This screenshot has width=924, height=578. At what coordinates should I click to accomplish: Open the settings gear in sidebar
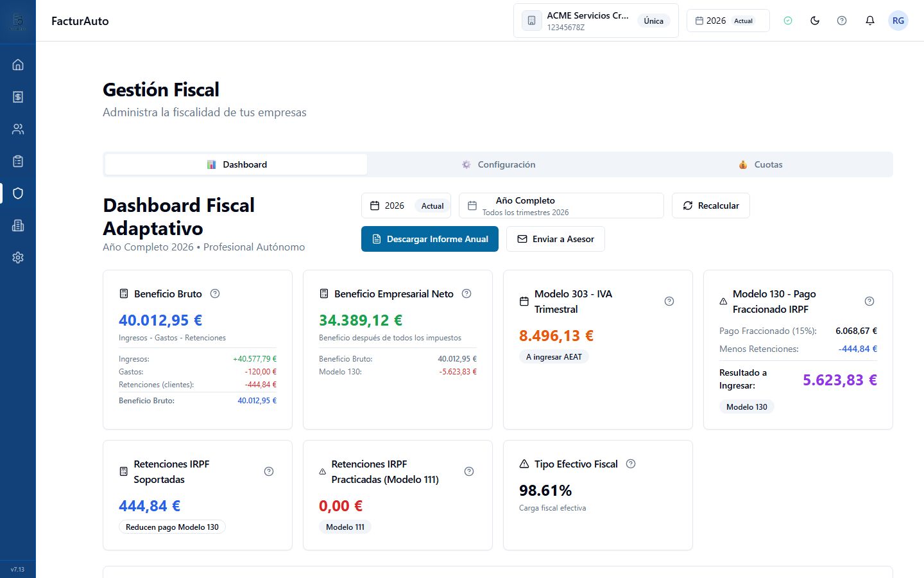(x=18, y=258)
